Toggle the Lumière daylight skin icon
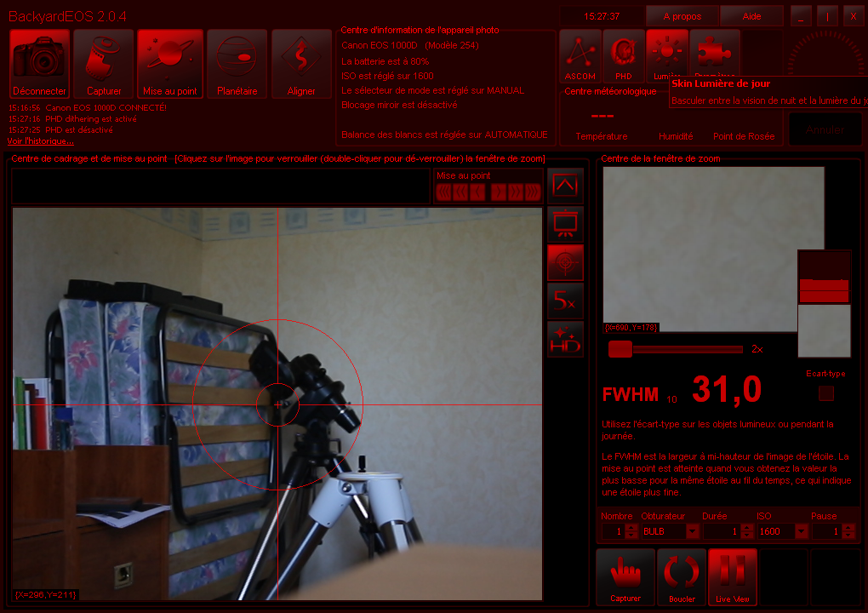Image resolution: width=868 pixels, height=613 pixels. click(667, 54)
